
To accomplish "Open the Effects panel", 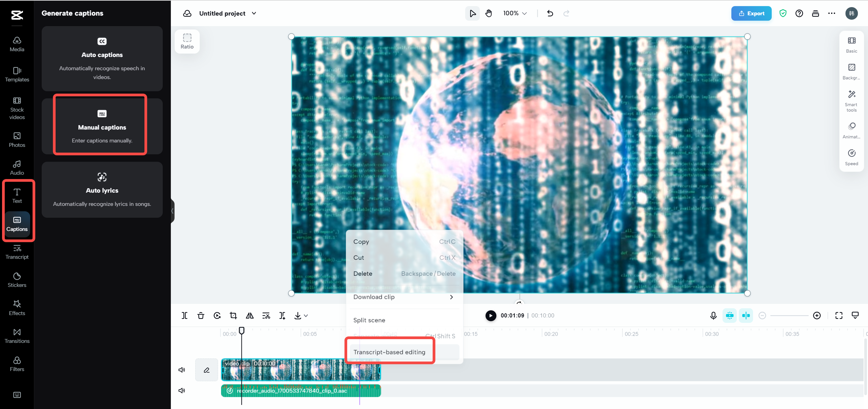I will point(17,307).
